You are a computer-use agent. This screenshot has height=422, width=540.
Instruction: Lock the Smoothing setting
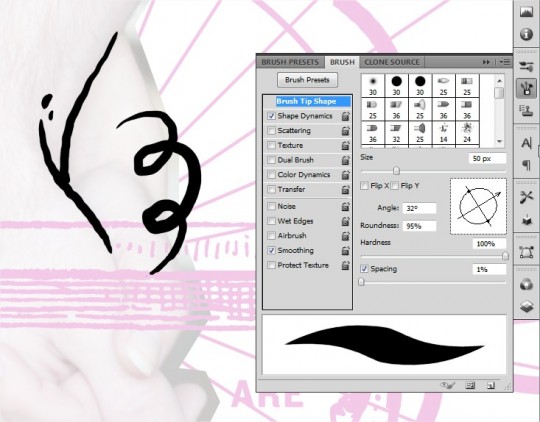click(x=345, y=251)
